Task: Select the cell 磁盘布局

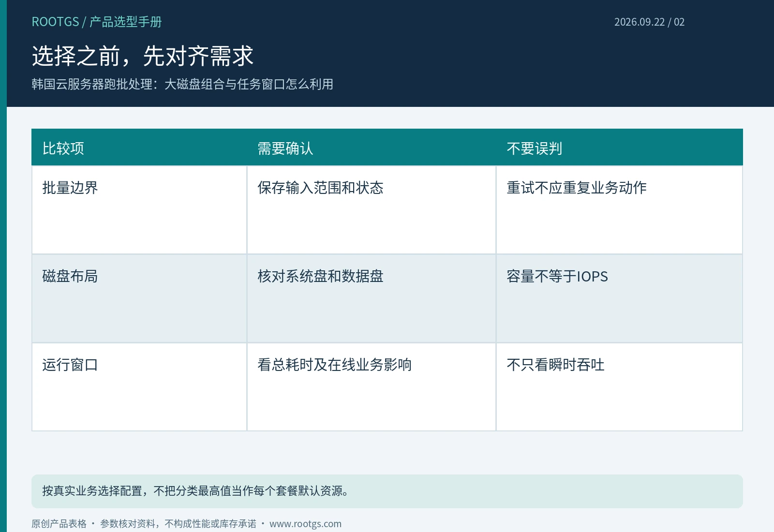Action: tap(139, 298)
